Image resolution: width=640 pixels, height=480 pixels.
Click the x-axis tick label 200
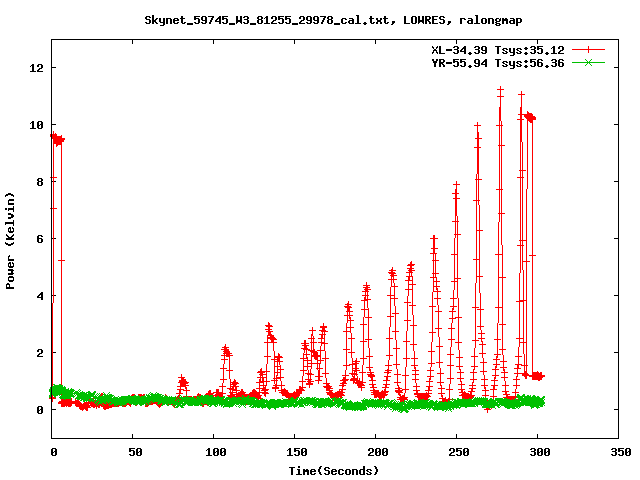tap(378, 452)
